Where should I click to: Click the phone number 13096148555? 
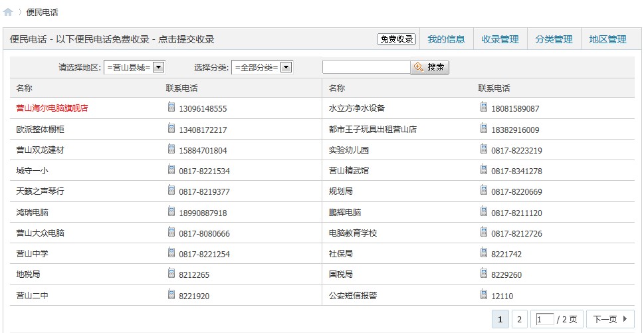pyautogui.click(x=203, y=109)
